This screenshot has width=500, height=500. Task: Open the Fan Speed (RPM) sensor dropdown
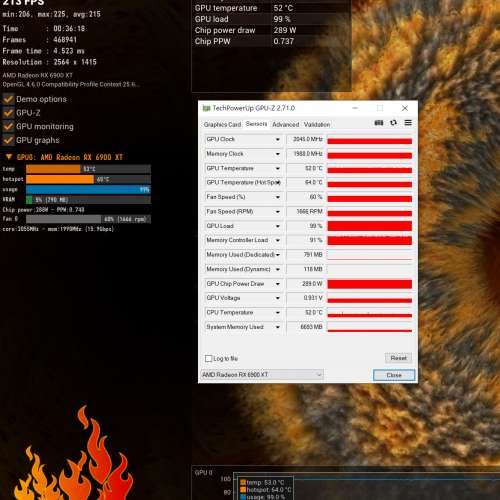click(278, 212)
